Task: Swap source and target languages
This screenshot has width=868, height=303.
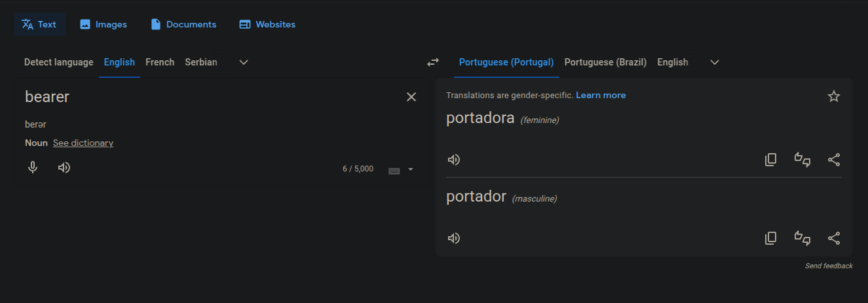Action: pos(432,62)
